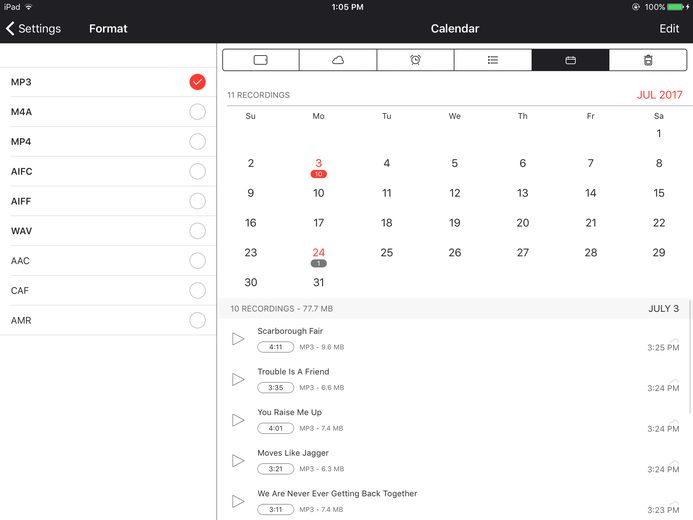Play You Raise Me Up recording
Screen dimensions: 693x520
[238, 420]
